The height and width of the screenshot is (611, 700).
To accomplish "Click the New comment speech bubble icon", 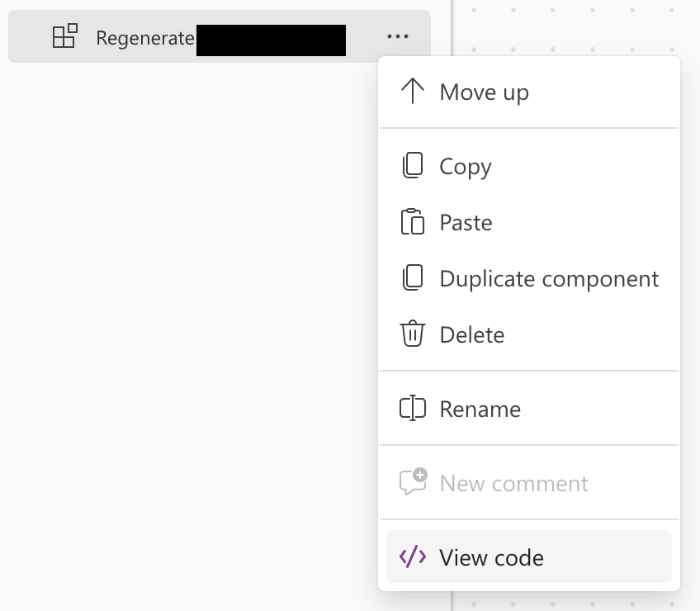I will (x=413, y=482).
